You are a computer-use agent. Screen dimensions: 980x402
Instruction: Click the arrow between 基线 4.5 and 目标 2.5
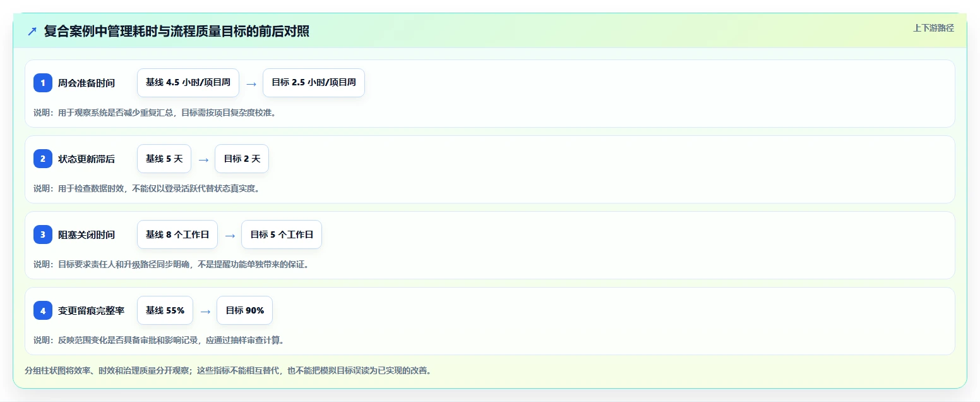251,83
